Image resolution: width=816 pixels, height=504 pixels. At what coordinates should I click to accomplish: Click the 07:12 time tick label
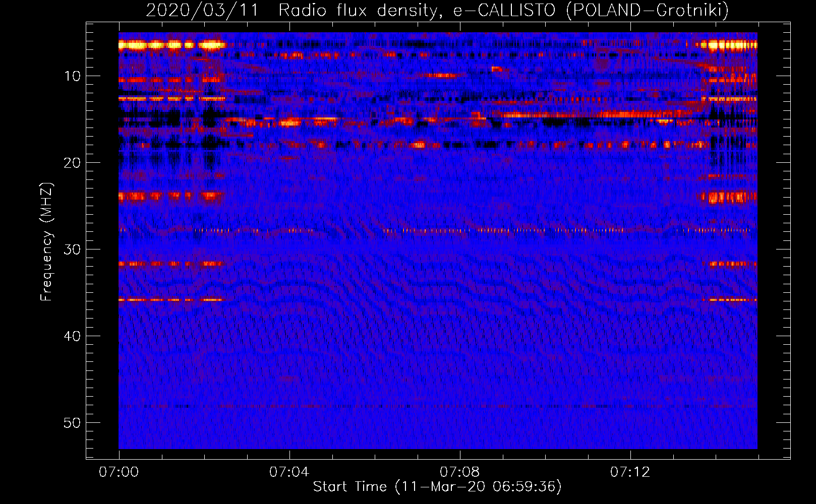click(630, 472)
